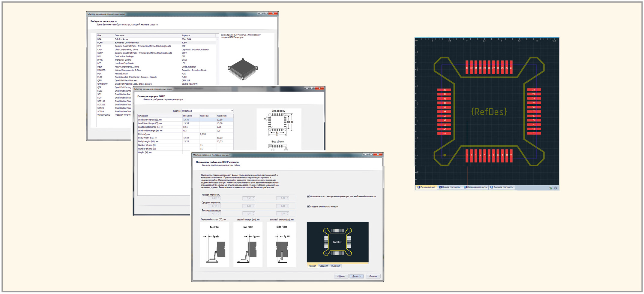Image resolution: width=644 pixels, height=294 pixels.
Task: Select the CQFP package row
Action: 156,53
